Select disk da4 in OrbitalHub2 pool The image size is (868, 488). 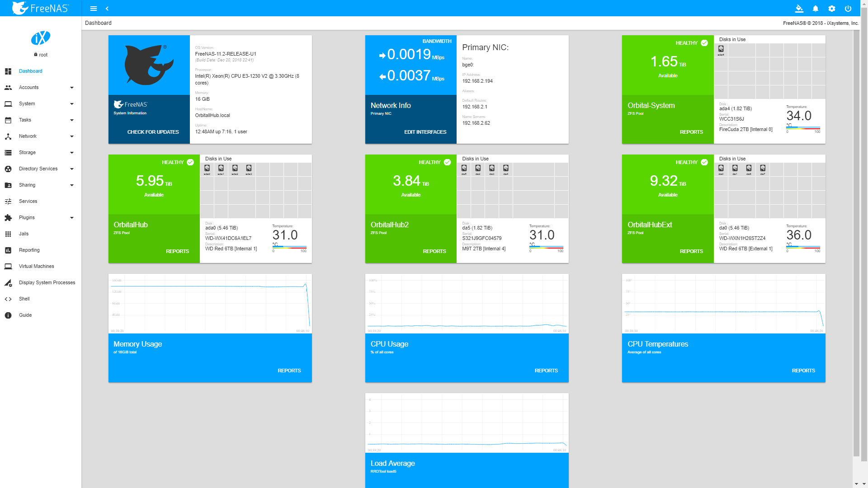pos(506,169)
